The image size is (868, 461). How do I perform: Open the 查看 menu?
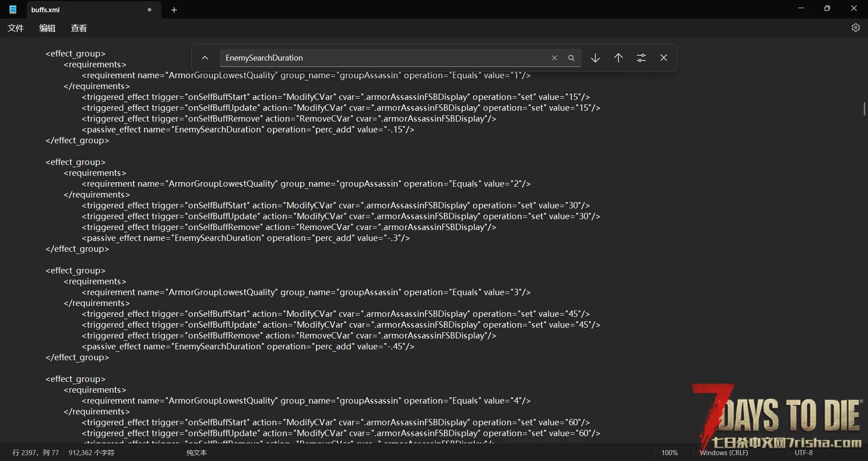tap(79, 28)
